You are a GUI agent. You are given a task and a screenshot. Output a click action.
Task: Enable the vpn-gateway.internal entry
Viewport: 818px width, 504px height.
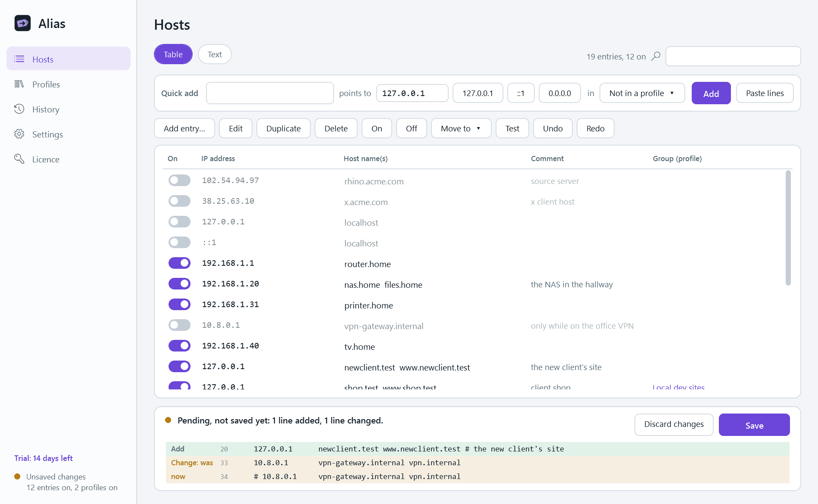coord(179,325)
